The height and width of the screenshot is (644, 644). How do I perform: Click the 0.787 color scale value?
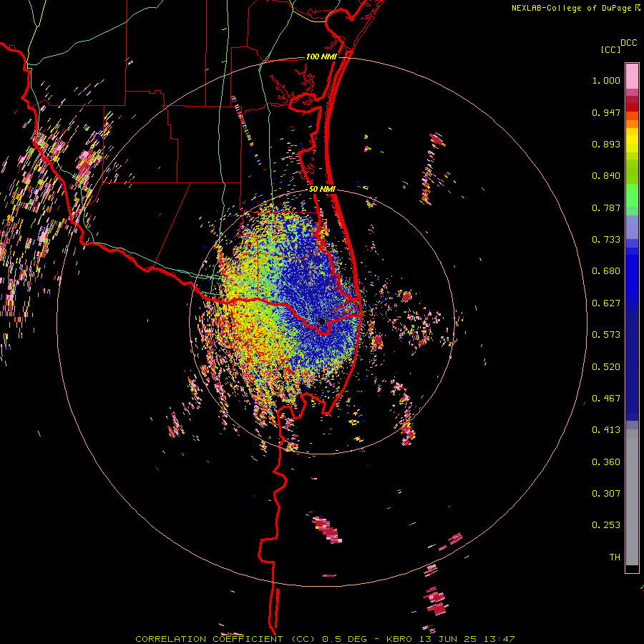coord(606,208)
